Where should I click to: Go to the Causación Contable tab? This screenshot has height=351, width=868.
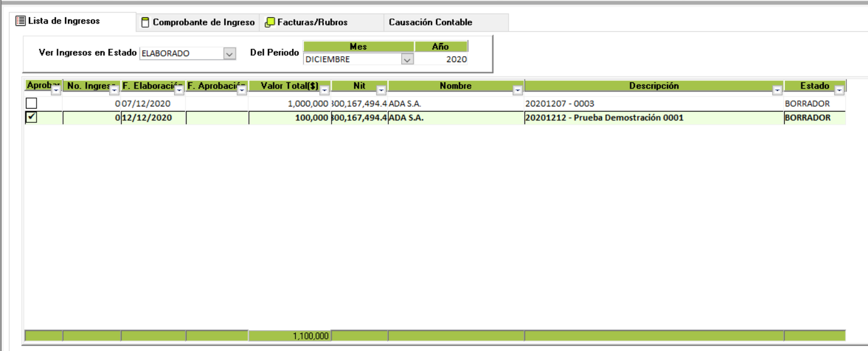tap(430, 22)
